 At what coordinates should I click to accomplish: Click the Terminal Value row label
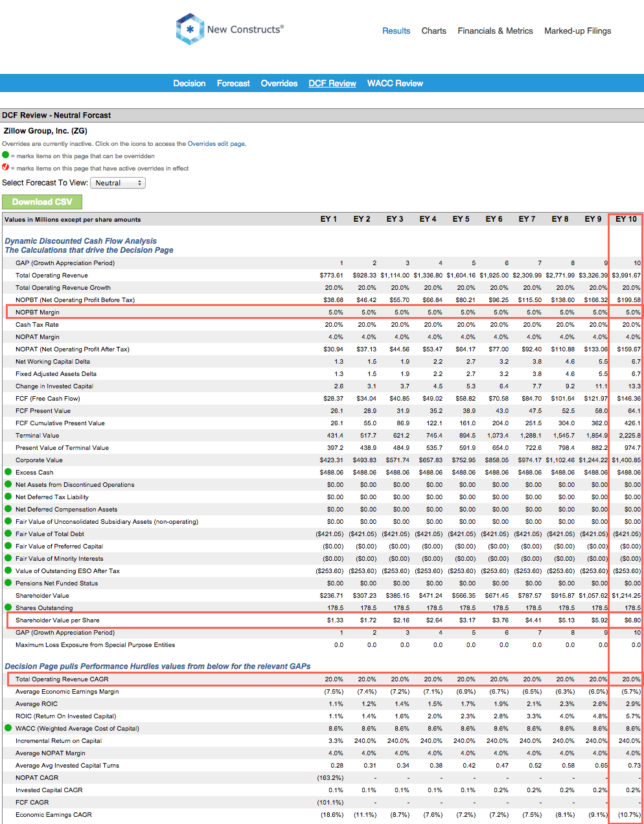coord(37,436)
